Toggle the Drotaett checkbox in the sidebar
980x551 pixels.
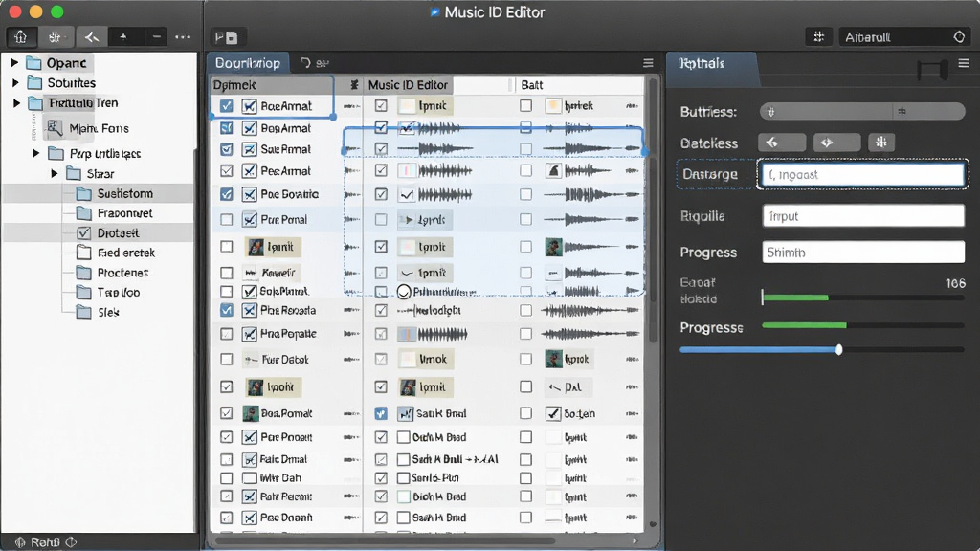(84, 233)
